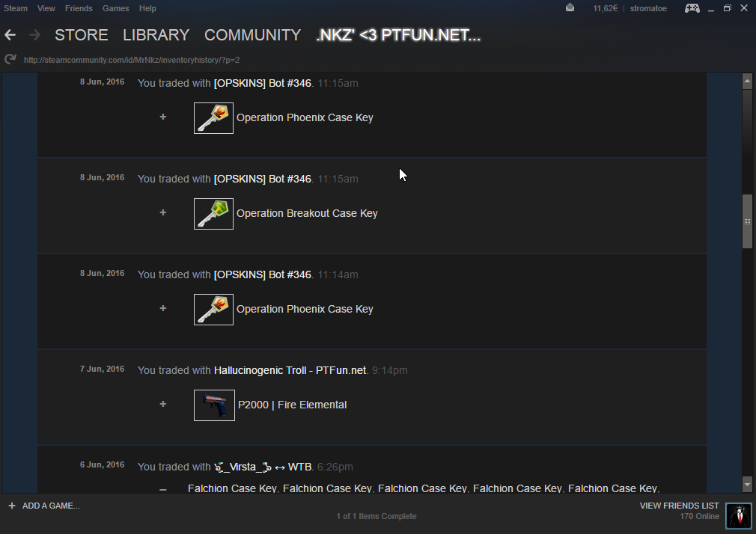Go to the LIBRARY tab

coord(156,35)
